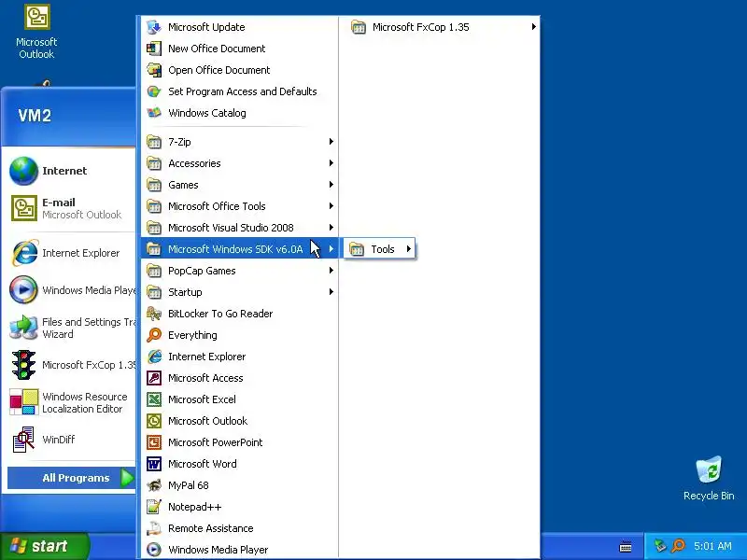Image resolution: width=747 pixels, height=560 pixels.
Task: Expand Microsoft FxCop 1.35 folder arrow
Action: [534, 27]
